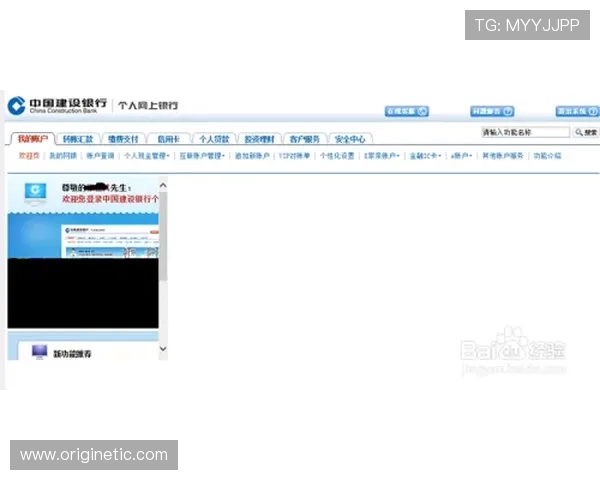The image size is (600, 480).
Task: Click the scroll-down arrow of welcome panel
Action: (x=163, y=349)
